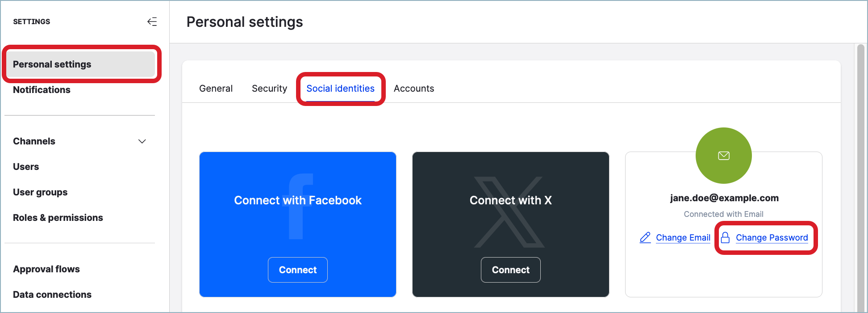Click the lock icon beside Change Password
Image resolution: width=868 pixels, height=313 pixels.
pos(726,237)
